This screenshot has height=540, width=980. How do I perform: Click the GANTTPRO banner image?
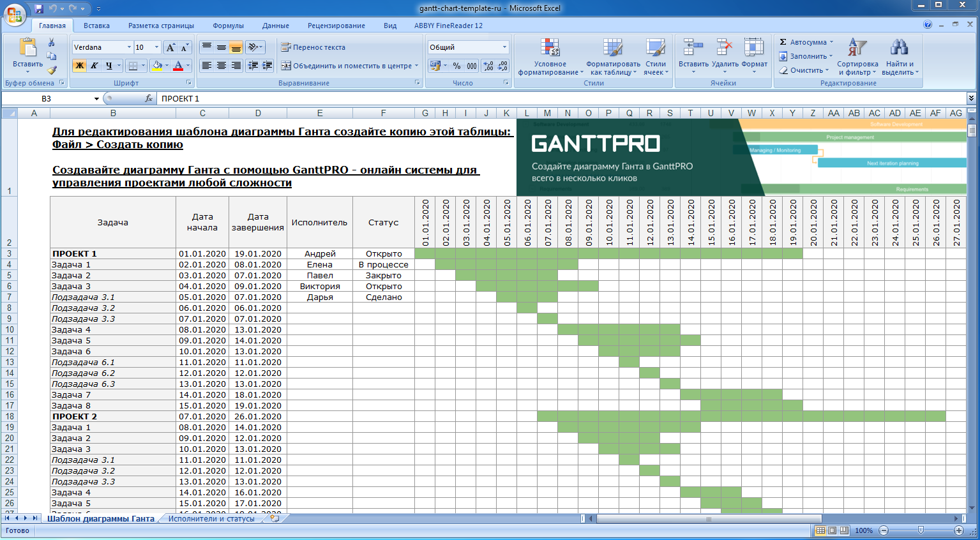[741, 157]
